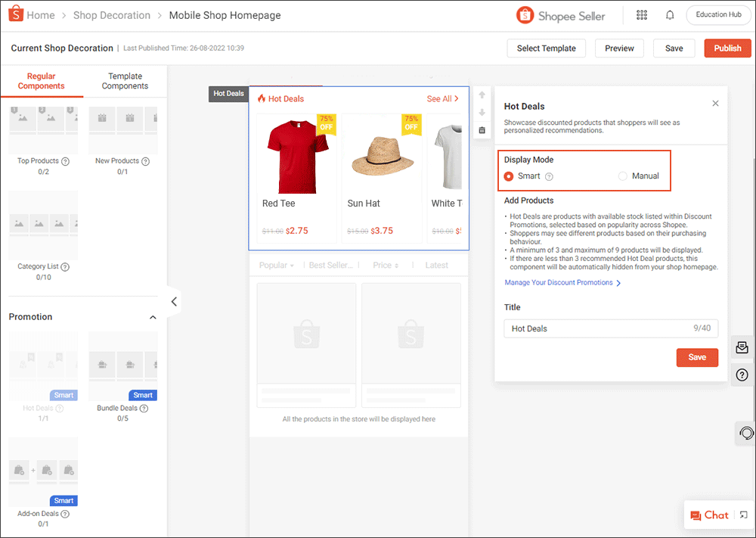Screen dimensions: 756x538
Task: Collapse the Promotion section
Action: (x=153, y=317)
